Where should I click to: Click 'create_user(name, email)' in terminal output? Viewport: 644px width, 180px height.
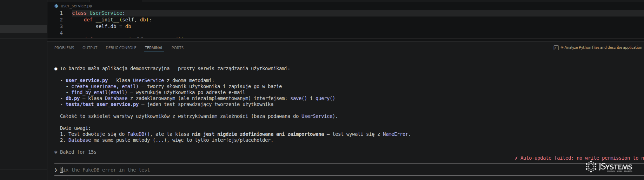105,86
